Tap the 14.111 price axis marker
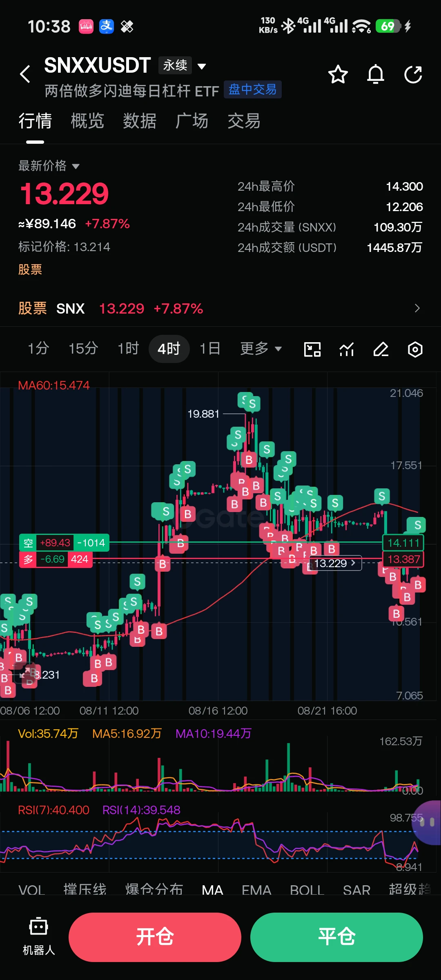Screen dimensions: 441x980 point(403,543)
